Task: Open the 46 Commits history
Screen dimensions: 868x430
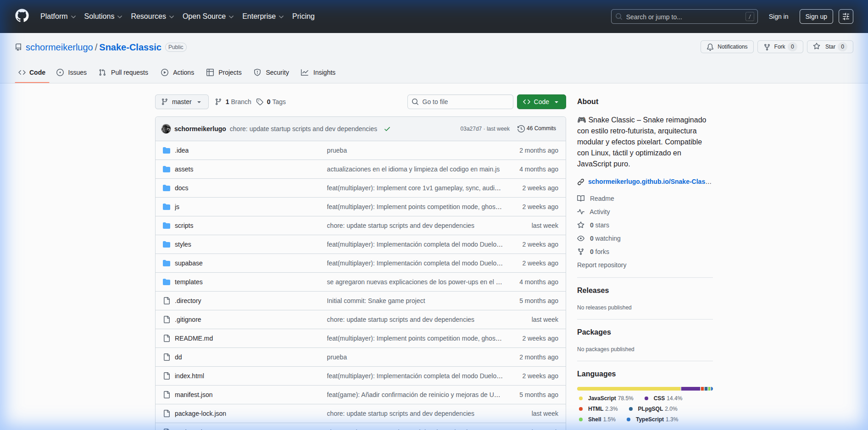Action: point(537,128)
